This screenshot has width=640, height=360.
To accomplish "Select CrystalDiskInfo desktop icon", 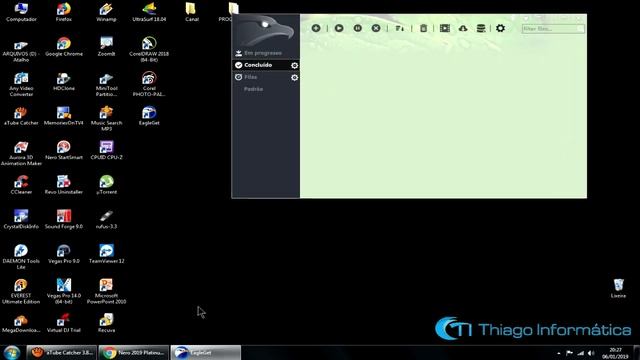I will coord(21,219).
